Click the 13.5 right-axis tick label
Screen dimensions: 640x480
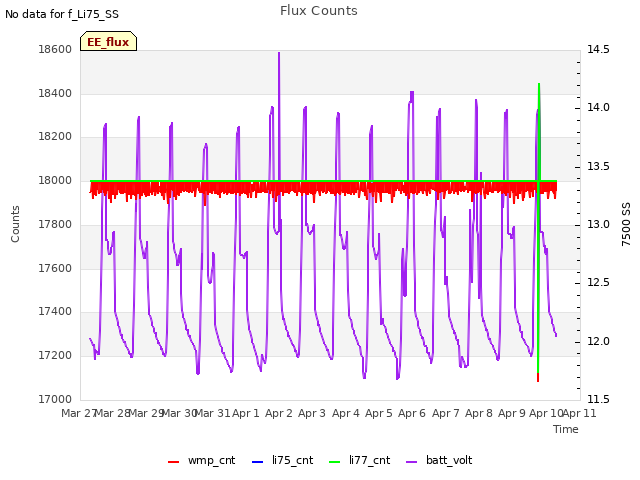[598, 166]
